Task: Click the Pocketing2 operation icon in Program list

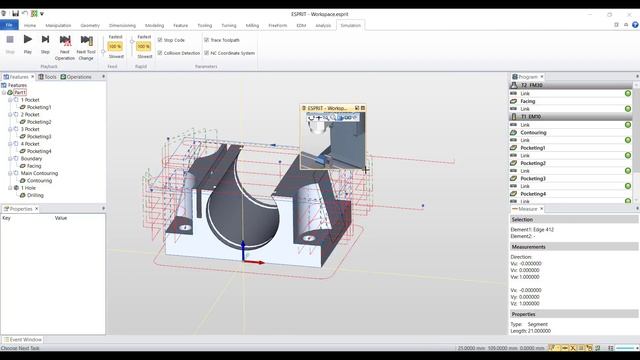Action: pos(514,163)
